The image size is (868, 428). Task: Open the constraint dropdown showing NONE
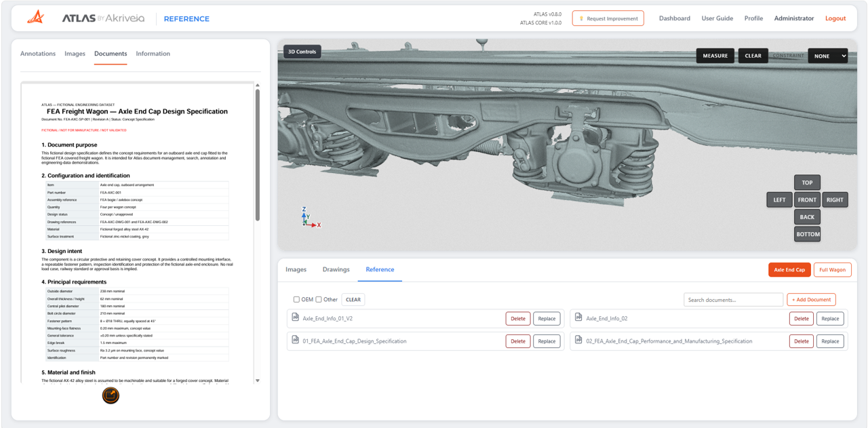(x=828, y=56)
